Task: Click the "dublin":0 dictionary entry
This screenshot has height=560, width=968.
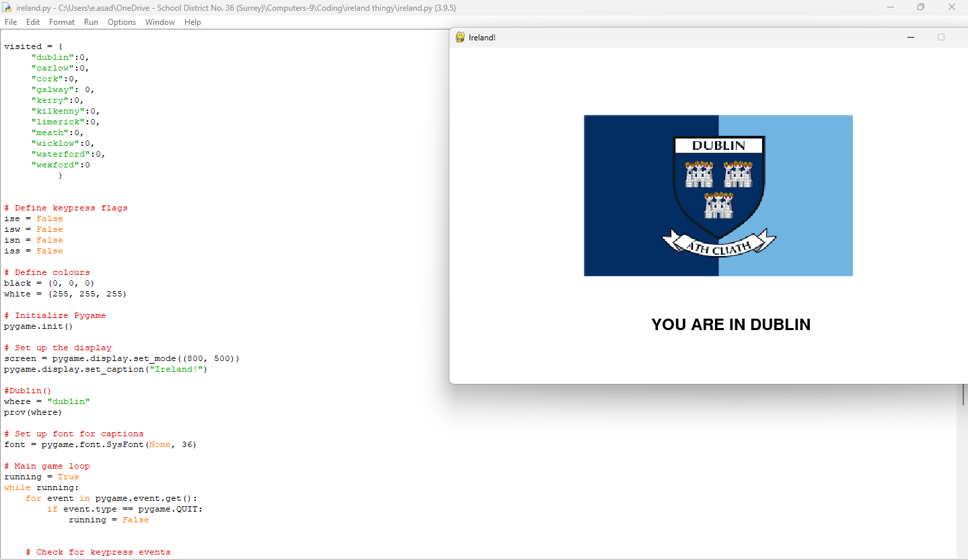Action: point(61,57)
